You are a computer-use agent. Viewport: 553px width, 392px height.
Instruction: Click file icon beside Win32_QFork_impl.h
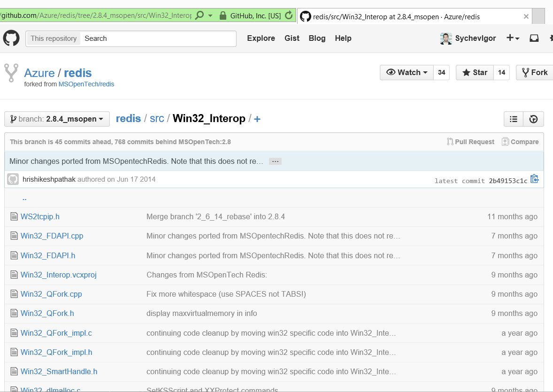(14, 352)
